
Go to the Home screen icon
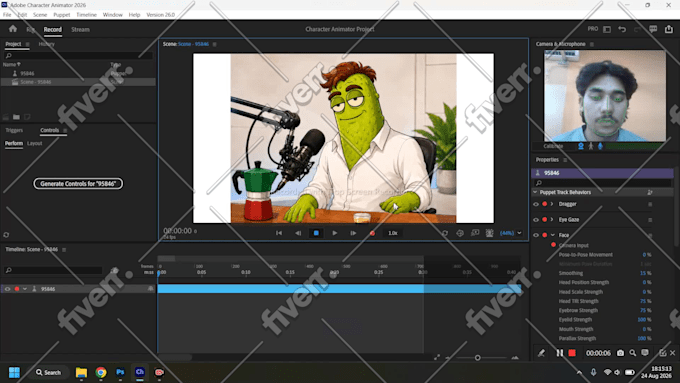[13, 29]
